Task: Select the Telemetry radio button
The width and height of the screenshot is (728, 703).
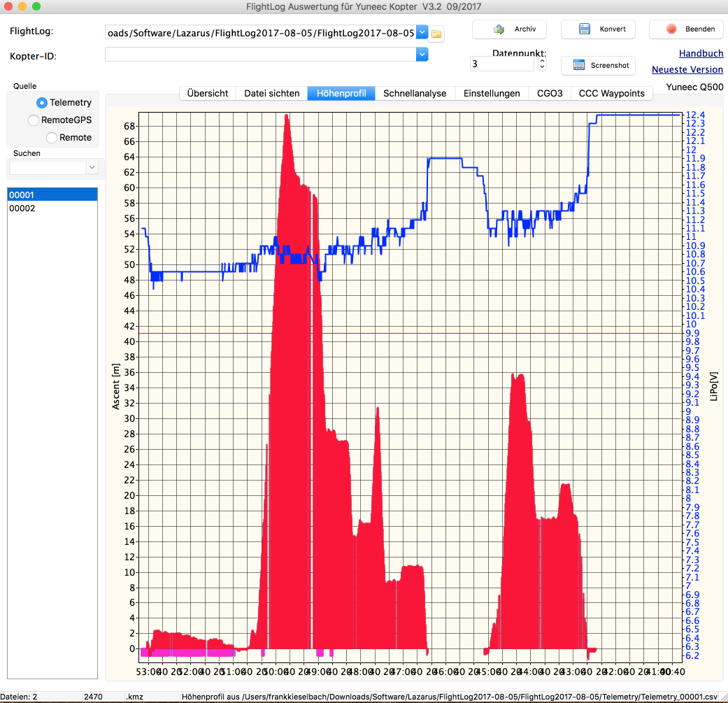Action: click(x=42, y=103)
